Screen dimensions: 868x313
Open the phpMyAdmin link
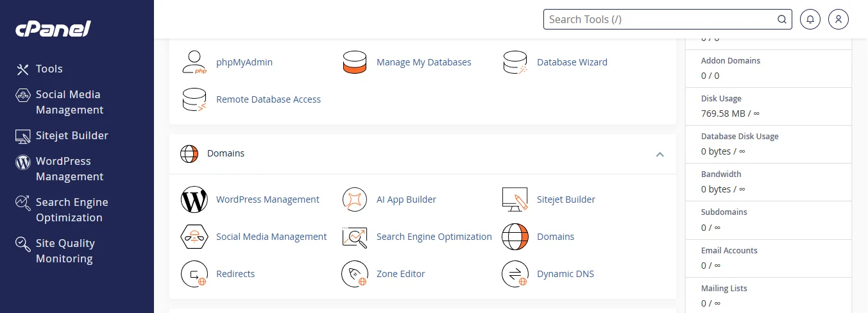tap(244, 62)
